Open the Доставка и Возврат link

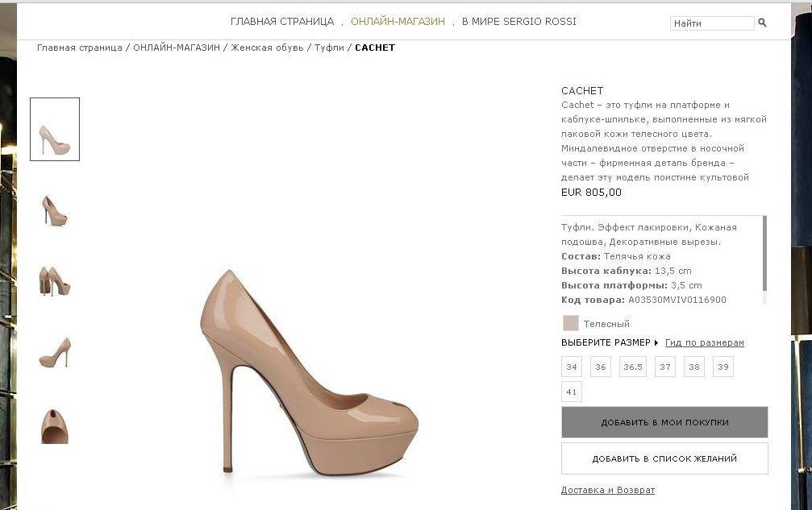pos(608,490)
